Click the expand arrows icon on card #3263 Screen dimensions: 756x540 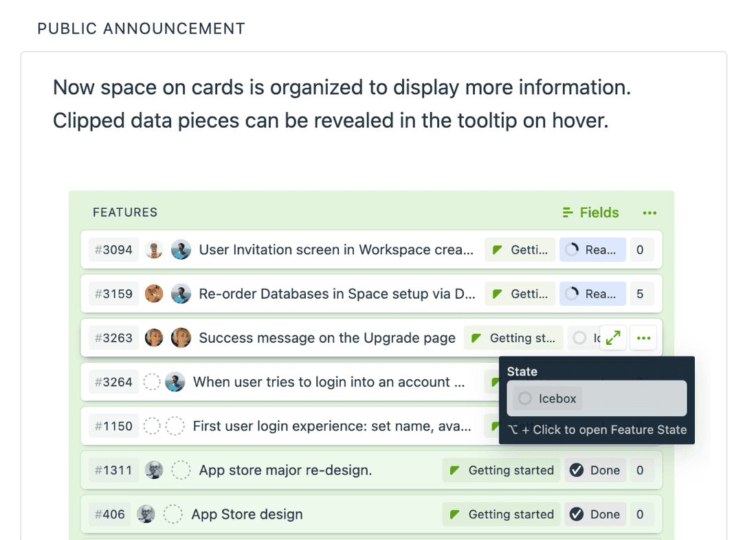tap(613, 338)
